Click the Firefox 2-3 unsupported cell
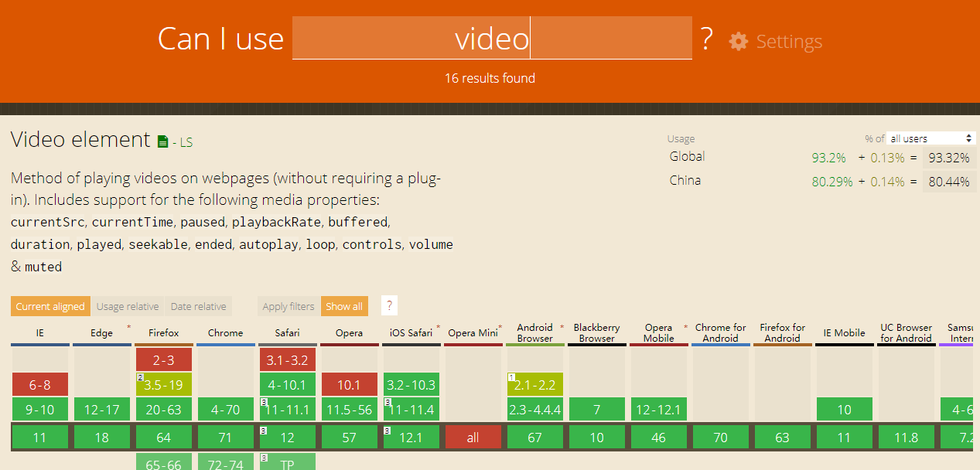Image resolution: width=980 pixels, height=470 pixels. click(x=164, y=359)
